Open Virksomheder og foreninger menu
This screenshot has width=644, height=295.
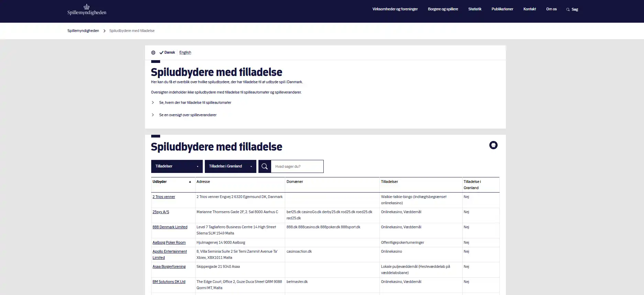coord(395,9)
